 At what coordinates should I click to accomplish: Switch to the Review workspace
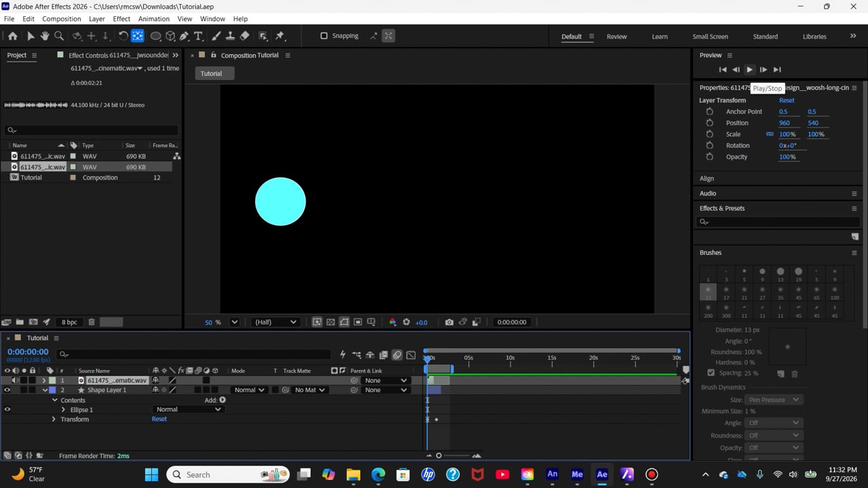[x=616, y=37]
